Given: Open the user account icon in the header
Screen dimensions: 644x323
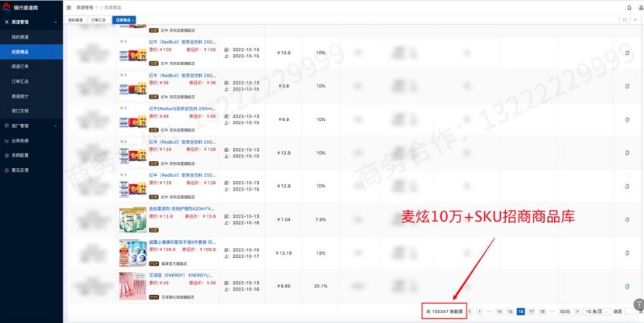Looking at the screenshot, I should coord(642,8).
